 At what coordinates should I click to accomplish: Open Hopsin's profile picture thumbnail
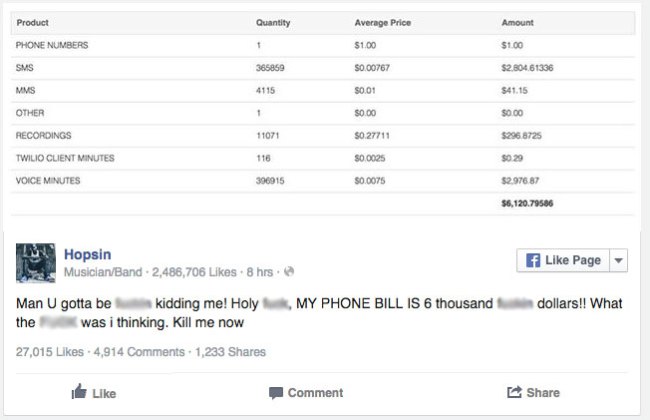(36, 262)
